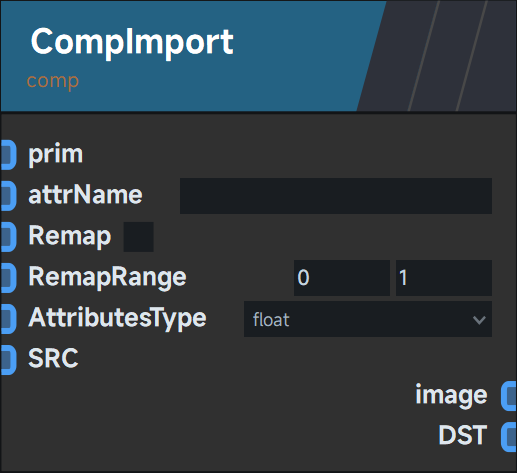Viewport: 517px width, 473px height.
Task: Click the RemapRange input socket
Action: tap(8, 278)
